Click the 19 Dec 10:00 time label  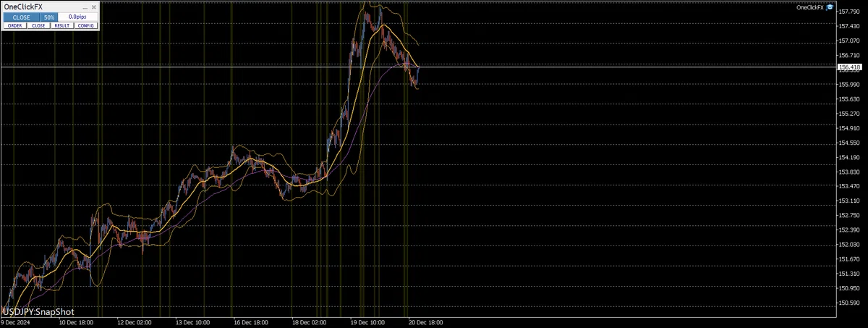(367, 323)
